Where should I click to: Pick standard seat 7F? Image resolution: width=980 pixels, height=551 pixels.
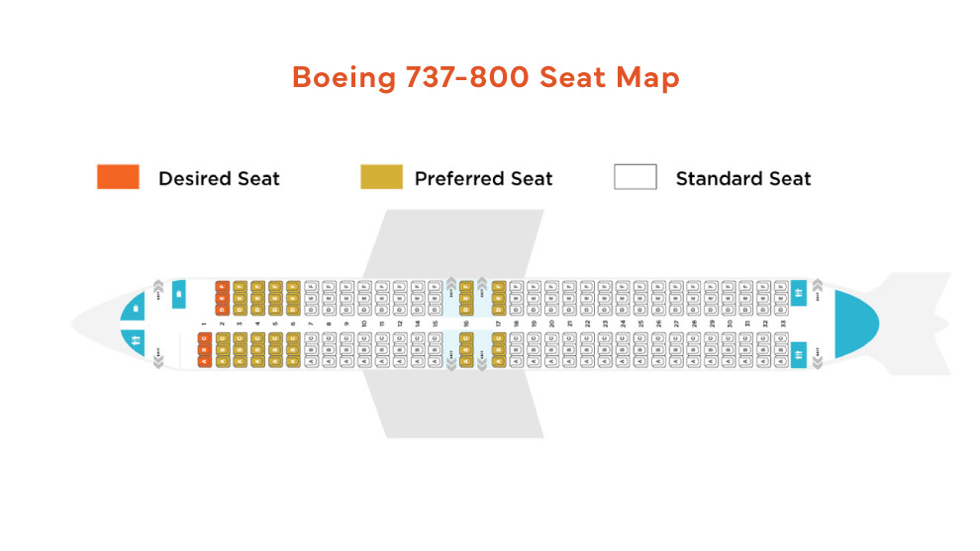[x=311, y=287]
